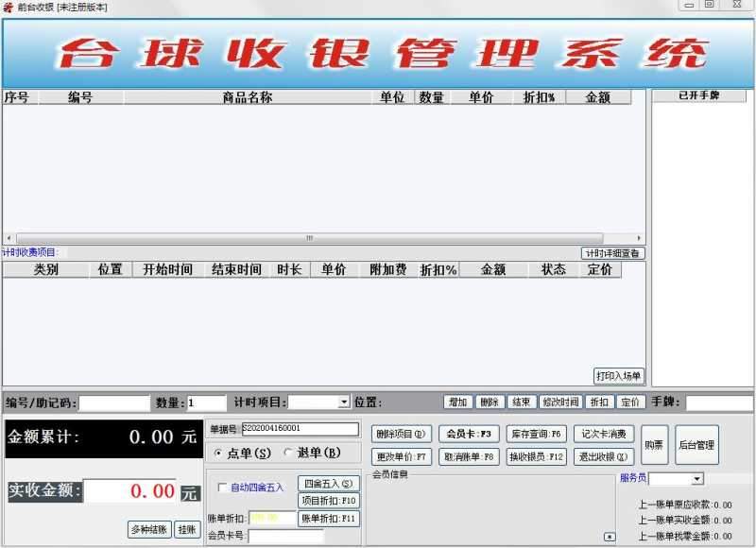Click the billiards app icon in title bar
The image size is (756, 548).
[8, 5]
